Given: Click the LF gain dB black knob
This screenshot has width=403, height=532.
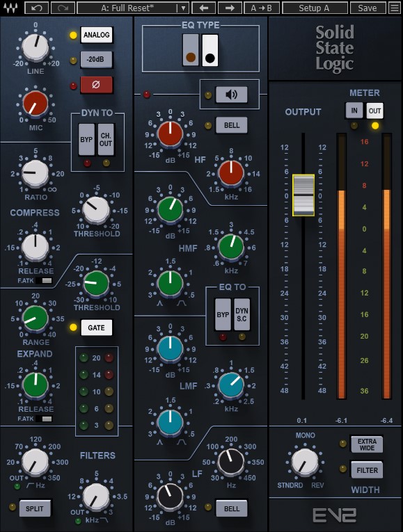Looking at the screenshot, I should pyautogui.click(x=170, y=497).
